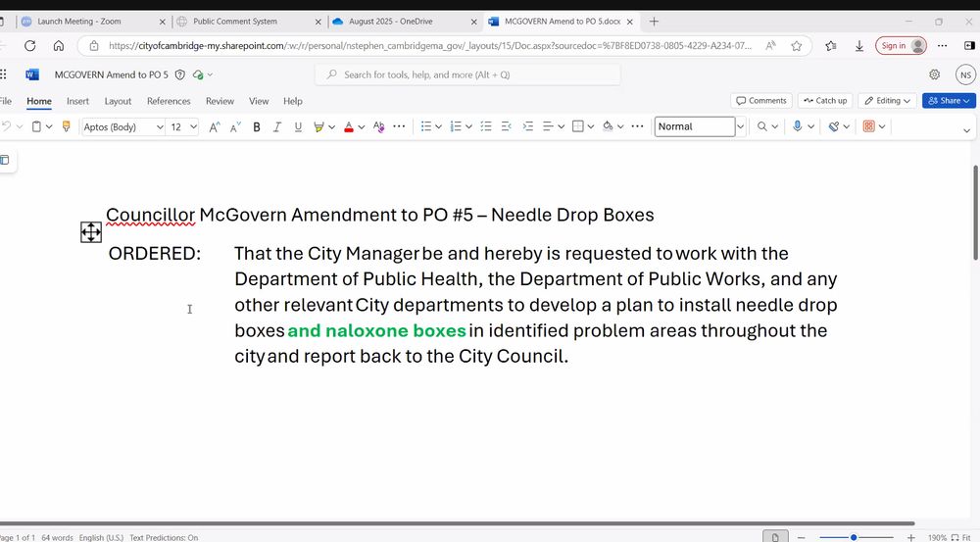Click the Shading paint bucket icon
Screen dimensions: 980x542
pyautogui.click(x=608, y=126)
